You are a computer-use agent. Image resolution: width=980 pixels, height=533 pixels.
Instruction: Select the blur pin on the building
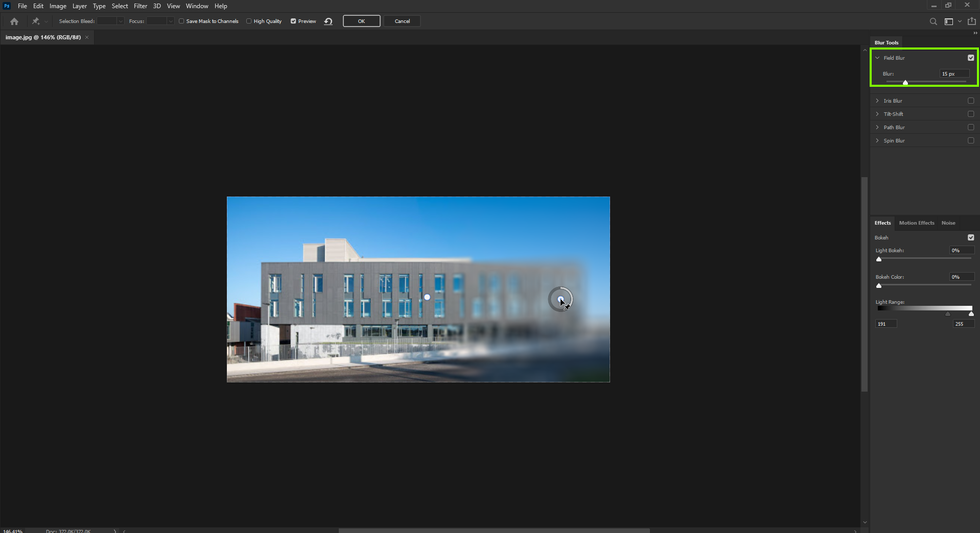pos(427,297)
